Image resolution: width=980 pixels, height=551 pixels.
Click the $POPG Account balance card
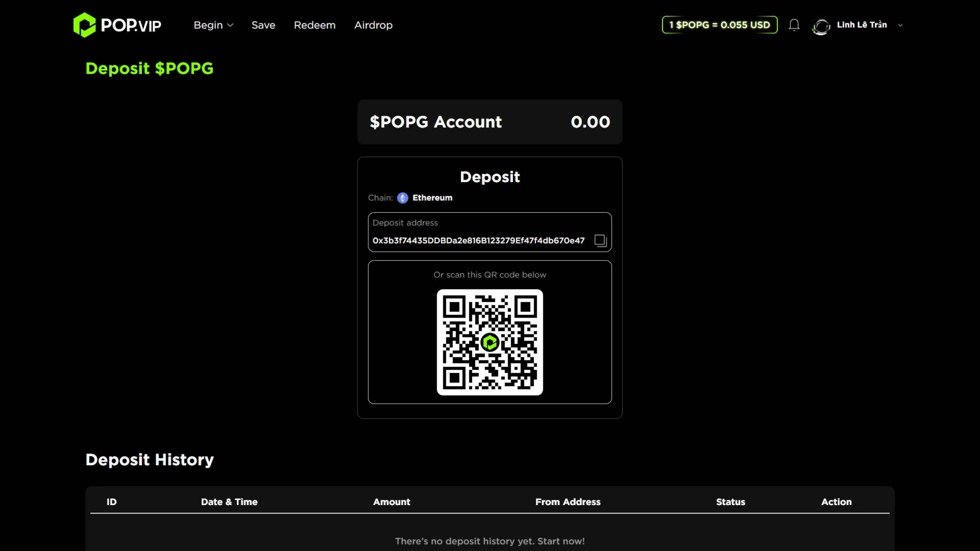click(x=490, y=122)
